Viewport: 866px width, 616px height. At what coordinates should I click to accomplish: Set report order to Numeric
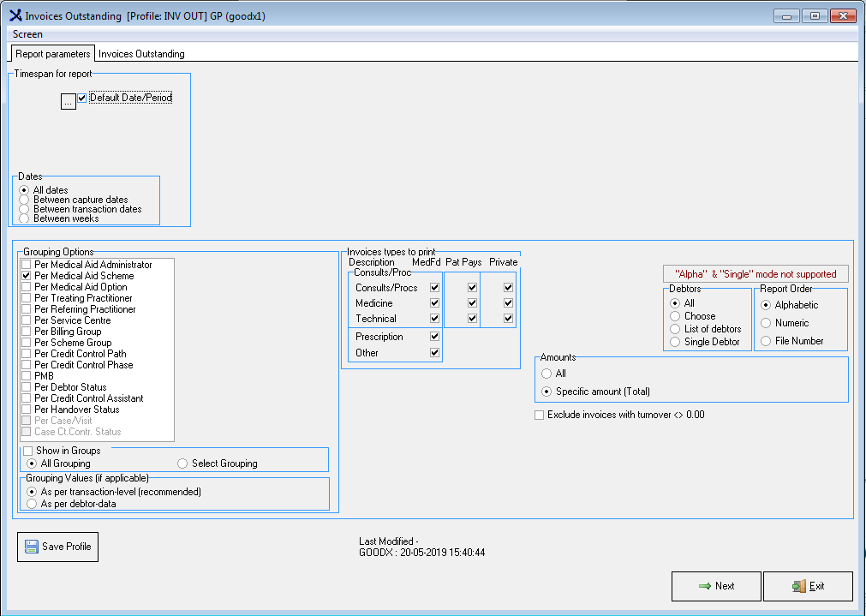click(x=766, y=323)
